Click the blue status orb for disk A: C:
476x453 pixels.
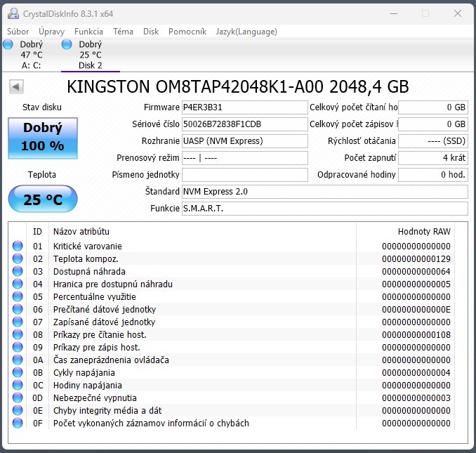[x=8, y=45]
